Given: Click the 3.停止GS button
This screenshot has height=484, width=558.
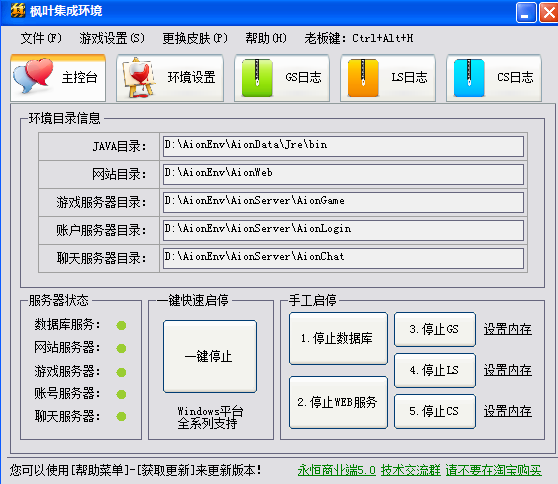Looking at the screenshot, I should [x=435, y=329].
